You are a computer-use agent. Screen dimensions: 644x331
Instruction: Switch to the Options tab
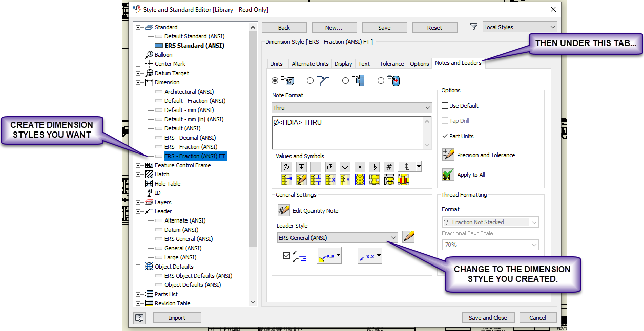[x=420, y=64]
